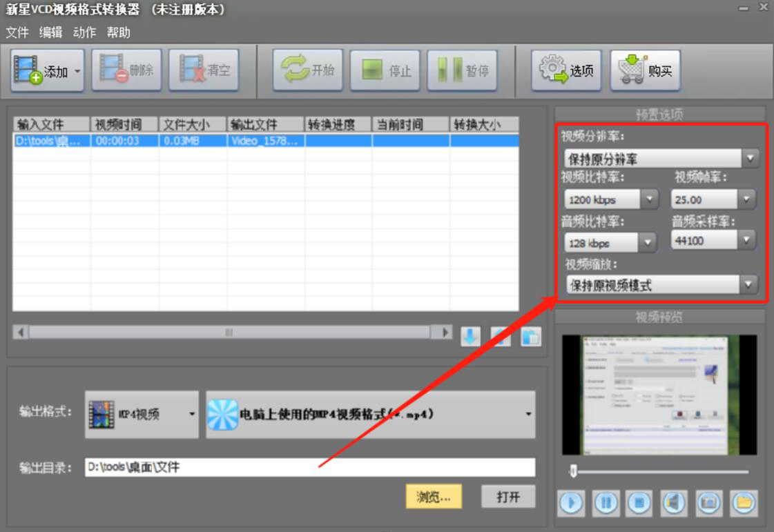Image resolution: width=774 pixels, height=532 pixels.
Task: Click the Video_1578... output file cell
Action: [266, 141]
